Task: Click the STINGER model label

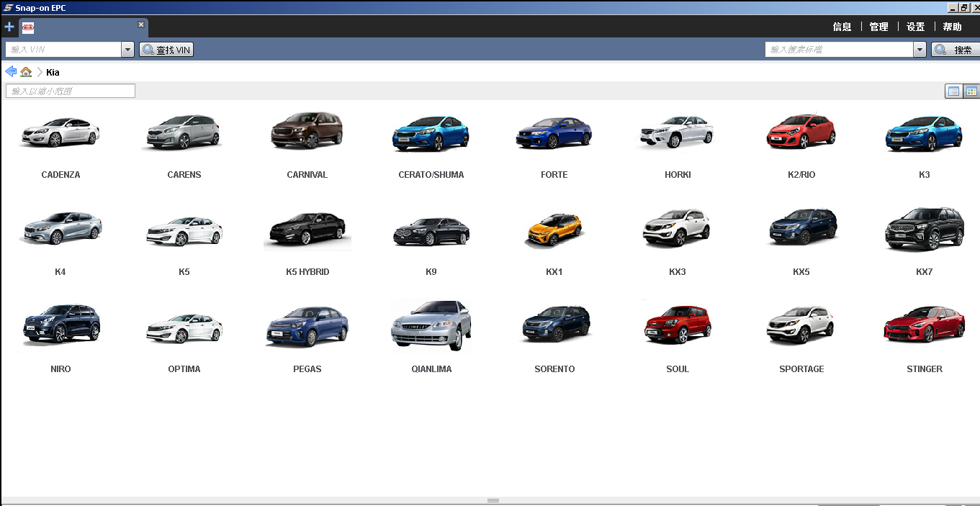Action: 925,369
